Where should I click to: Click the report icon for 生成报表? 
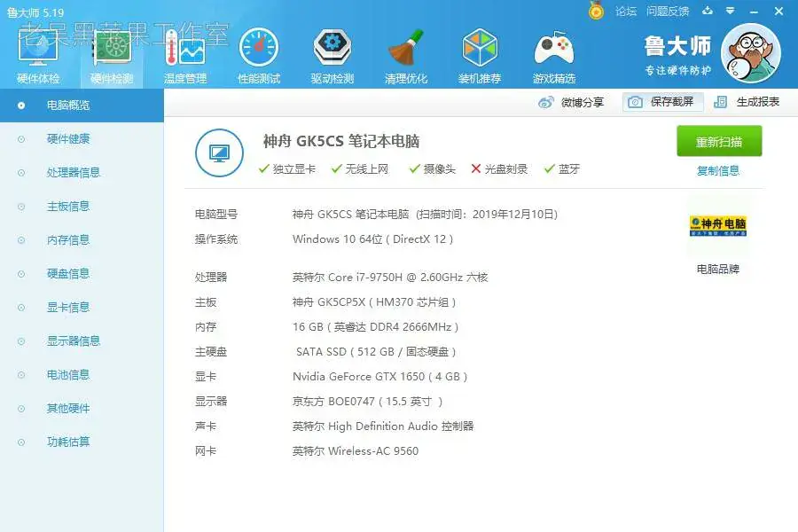click(720, 102)
